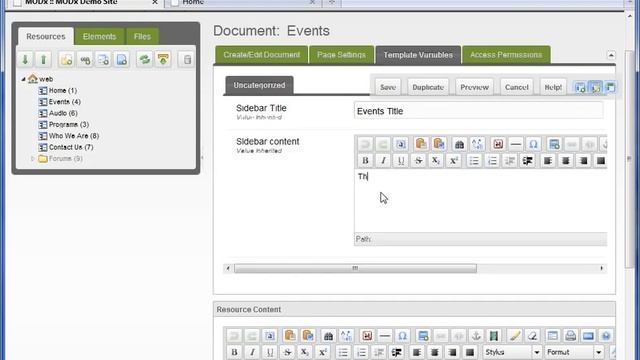
Task: Collapse the resource tree with the up arrow icon
Action: point(43,60)
